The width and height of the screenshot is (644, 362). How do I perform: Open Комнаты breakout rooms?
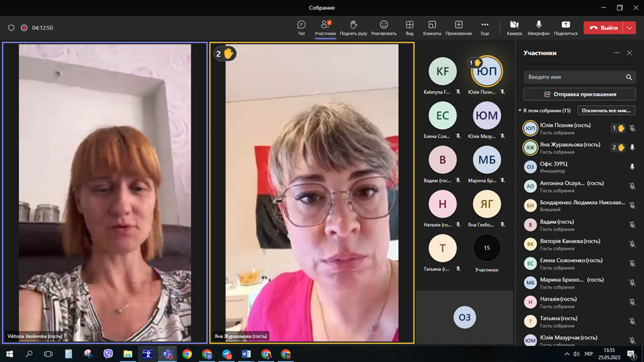pyautogui.click(x=432, y=28)
